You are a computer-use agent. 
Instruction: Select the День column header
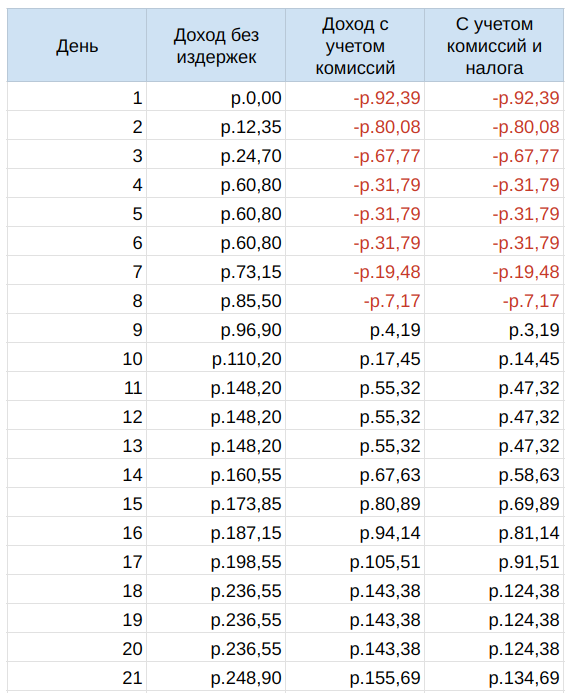77,45
